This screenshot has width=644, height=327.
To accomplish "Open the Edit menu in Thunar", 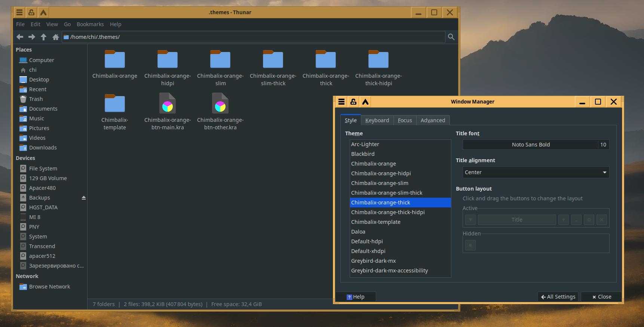I will 36,24.
